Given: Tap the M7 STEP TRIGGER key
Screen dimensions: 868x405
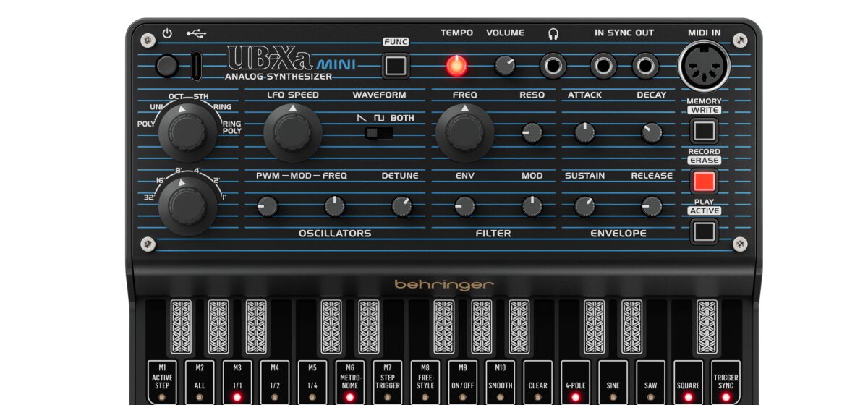Looking at the screenshot, I should click(x=388, y=383).
